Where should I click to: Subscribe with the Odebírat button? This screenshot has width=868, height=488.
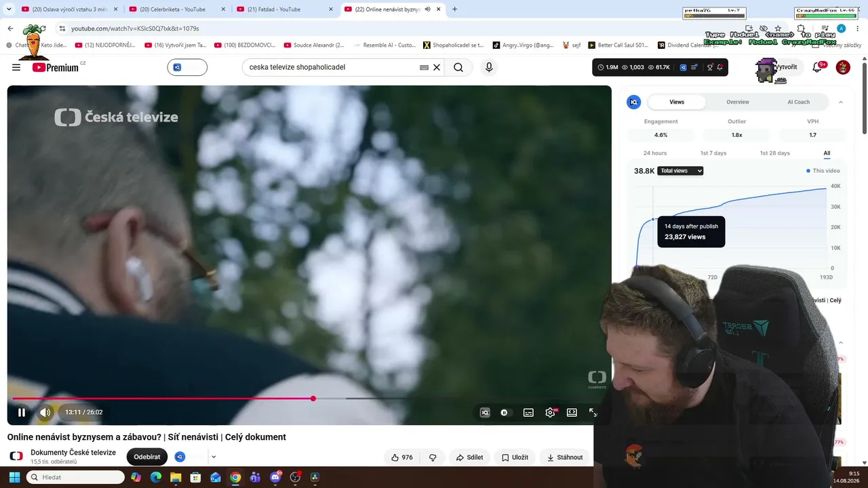(x=147, y=457)
